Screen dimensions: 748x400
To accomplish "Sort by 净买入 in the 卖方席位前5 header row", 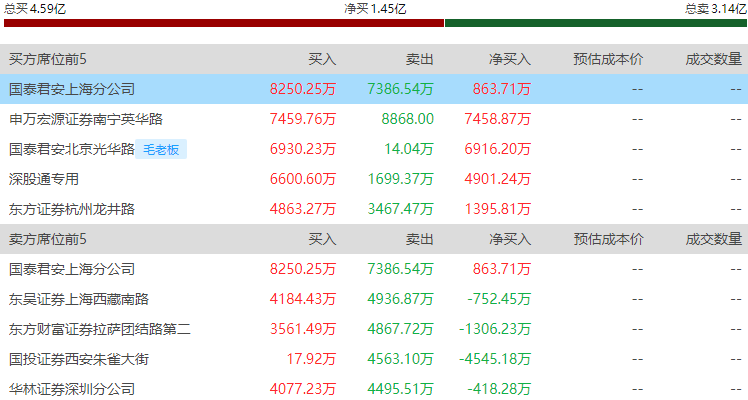I will [510, 239].
